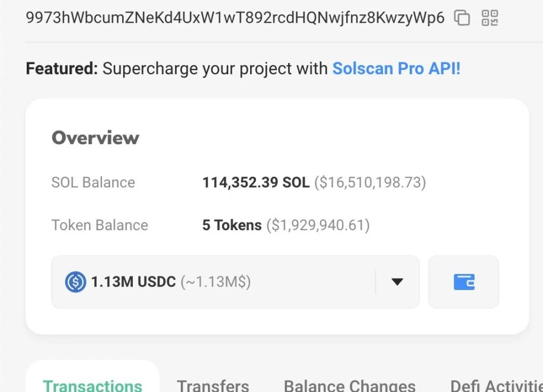Switch to the Transactions tab
This screenshot has width=543, height=392.
92,385
